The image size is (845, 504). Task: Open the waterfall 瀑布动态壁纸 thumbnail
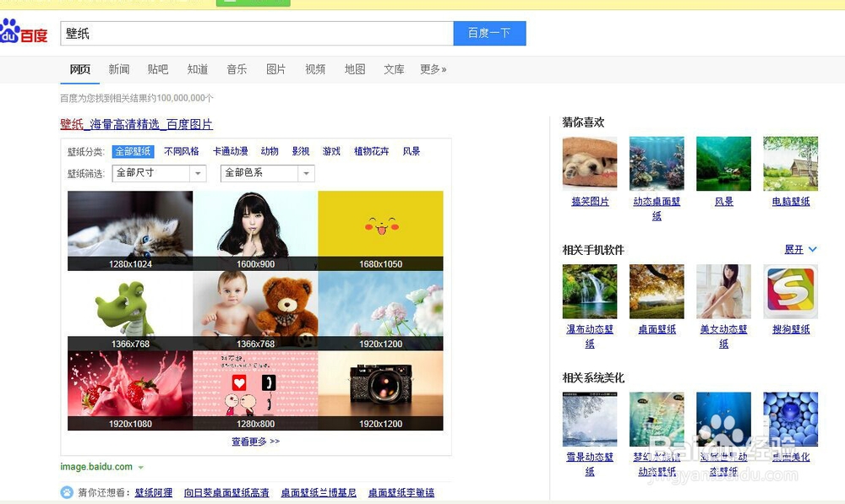coord(589,290)
